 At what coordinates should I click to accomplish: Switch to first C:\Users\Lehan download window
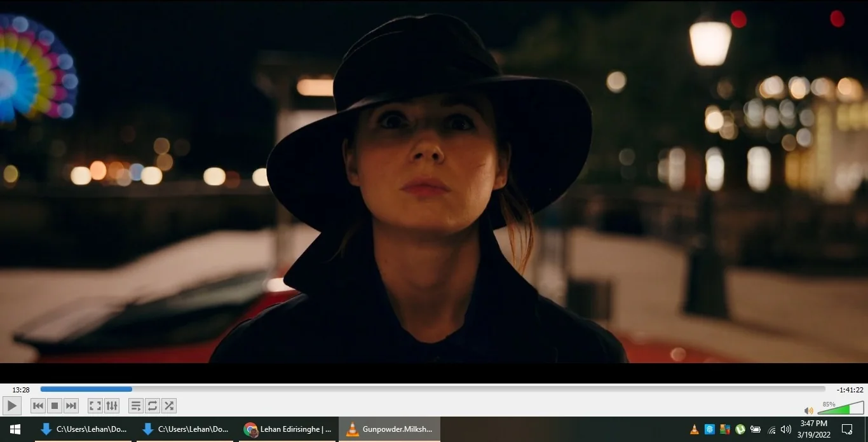coord(83,429)
